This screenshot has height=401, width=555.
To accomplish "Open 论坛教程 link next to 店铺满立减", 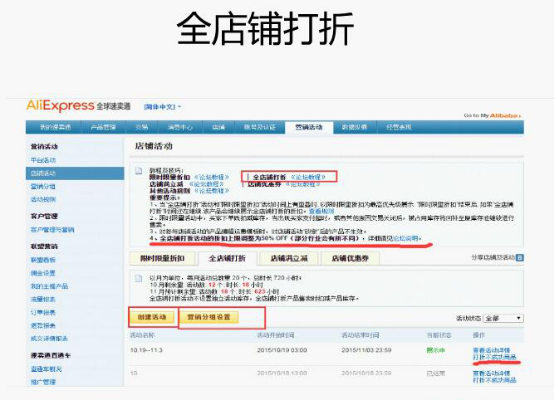I will coord(207,184).
